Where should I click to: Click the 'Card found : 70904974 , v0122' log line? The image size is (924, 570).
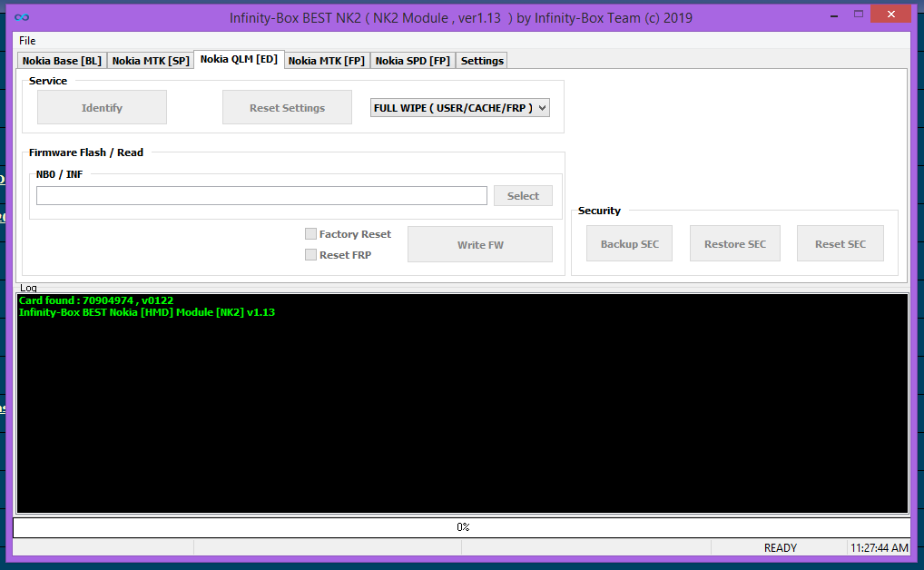click(x=96, y=300)
